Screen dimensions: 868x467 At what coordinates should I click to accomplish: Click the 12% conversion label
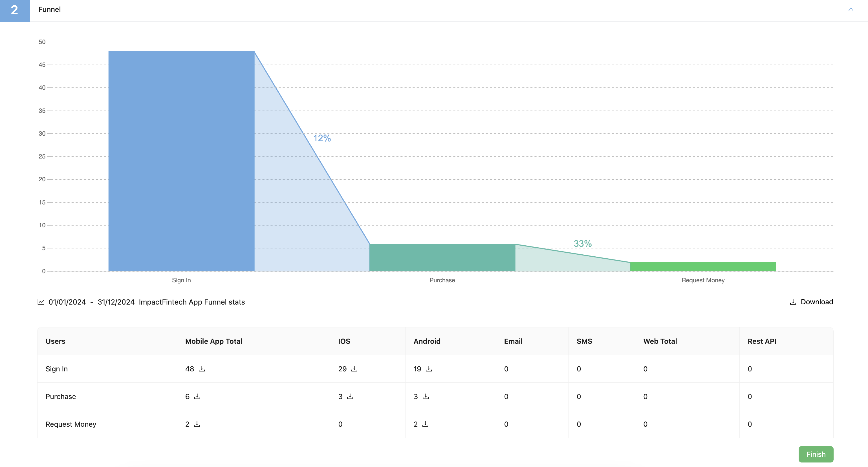322,138
